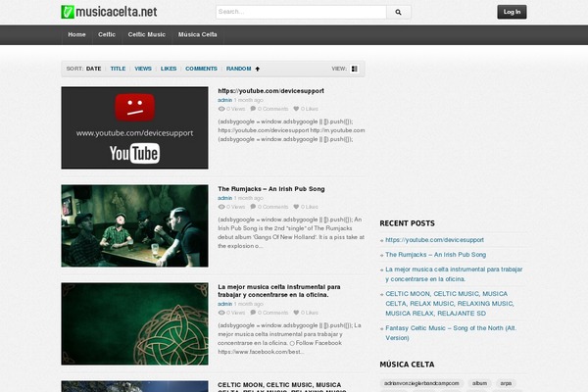Click the eye views icon of devicesupport post
588x392 pixels.
(x=221, y=109)
